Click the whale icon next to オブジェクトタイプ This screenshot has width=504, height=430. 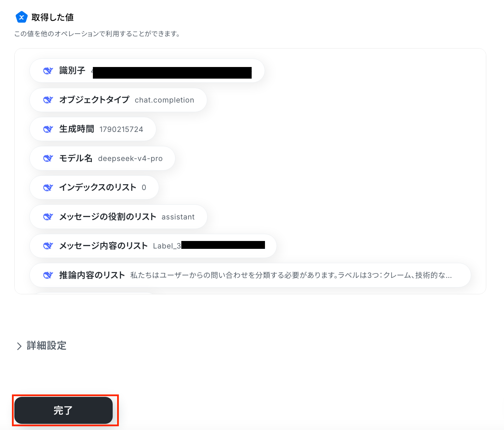coord(48,100)
